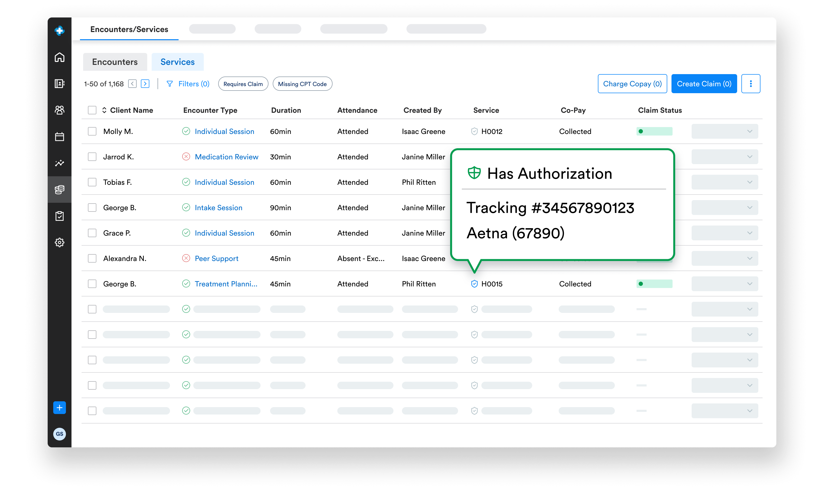Open the analytics chart sidebar icon
824x504 pixels.
click(x=60, y=163)
